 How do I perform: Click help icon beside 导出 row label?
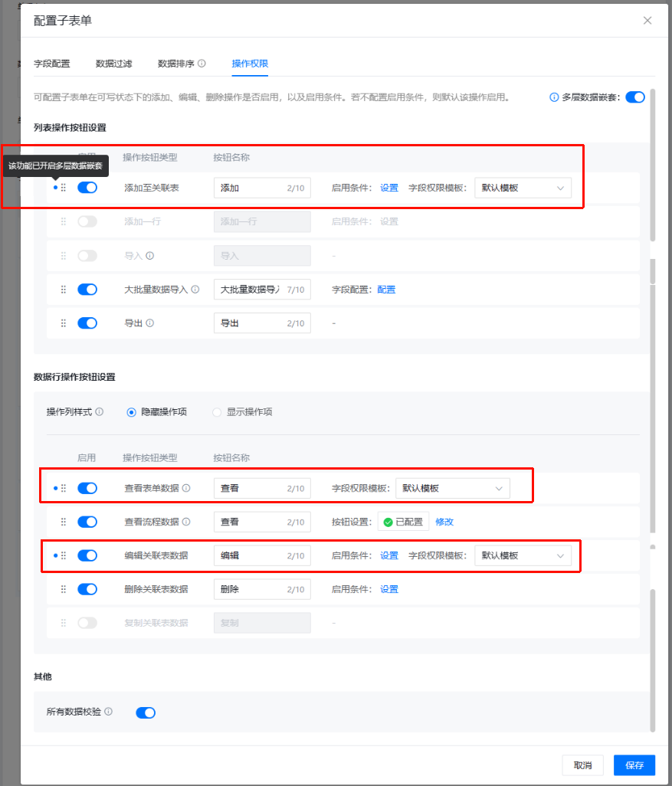(150, 323)
